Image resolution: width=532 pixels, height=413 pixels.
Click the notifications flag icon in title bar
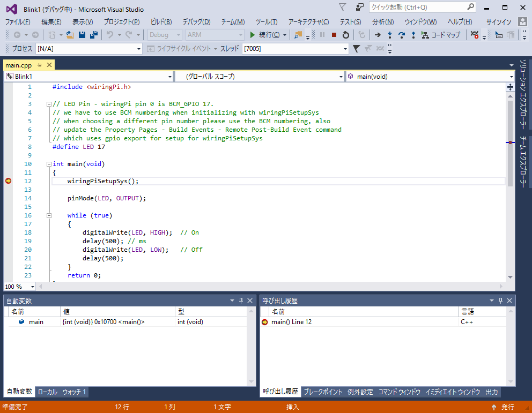click(343, 7)
